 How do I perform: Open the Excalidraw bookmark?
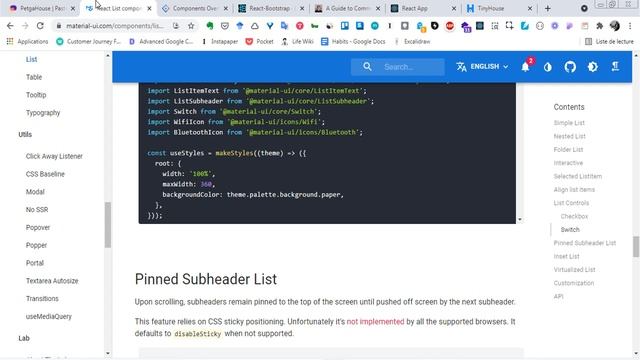412,41
